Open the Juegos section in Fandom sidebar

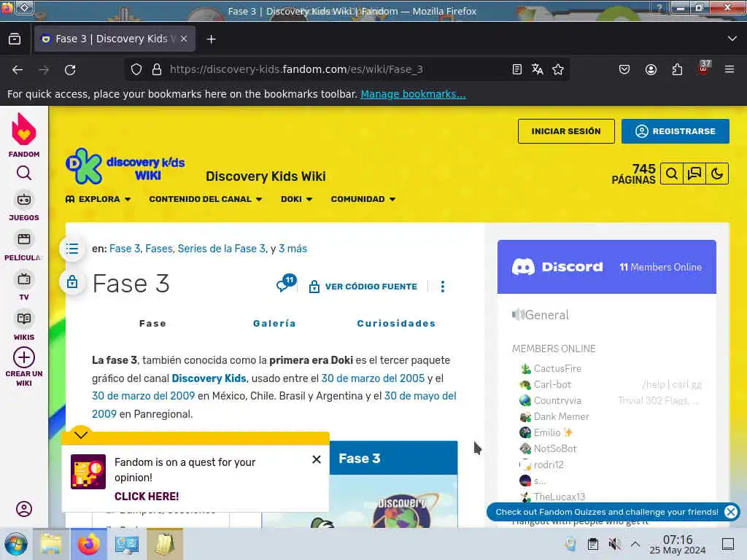click(x=24, y=206)
